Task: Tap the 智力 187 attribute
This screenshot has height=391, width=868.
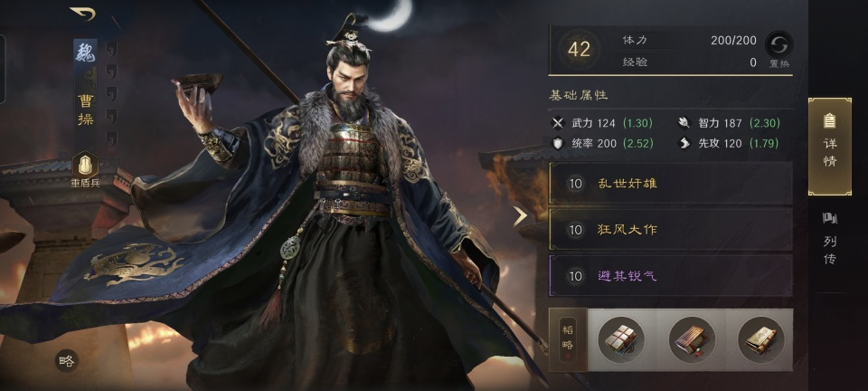Action: pos(729,123)
